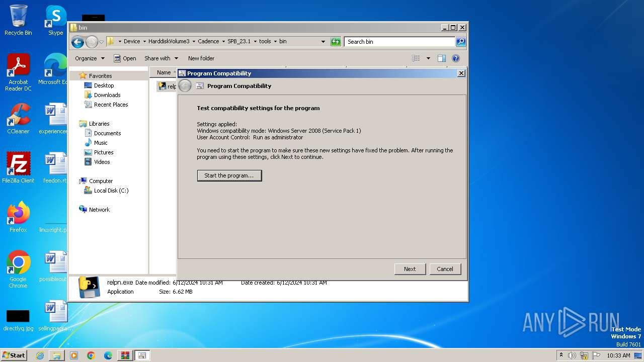
Task: Select Music library
Action: pyautogui.click(x=101, y=143)
